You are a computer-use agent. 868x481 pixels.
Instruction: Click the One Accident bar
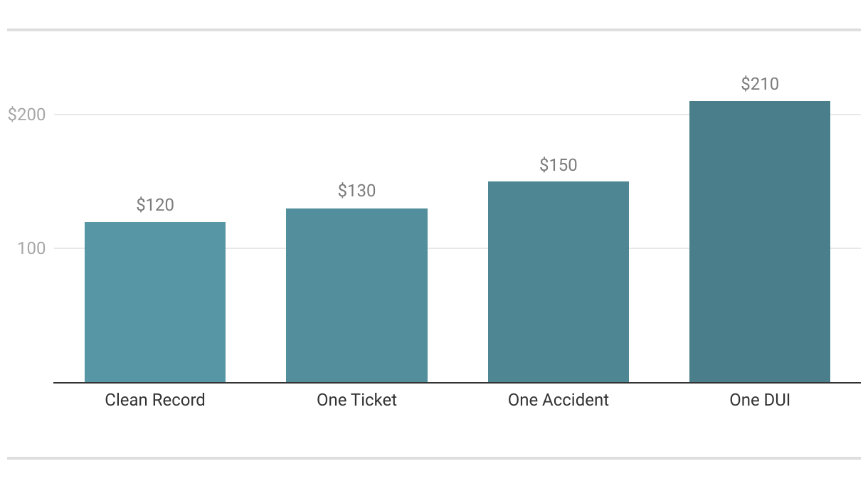click(x=559, y=282)
